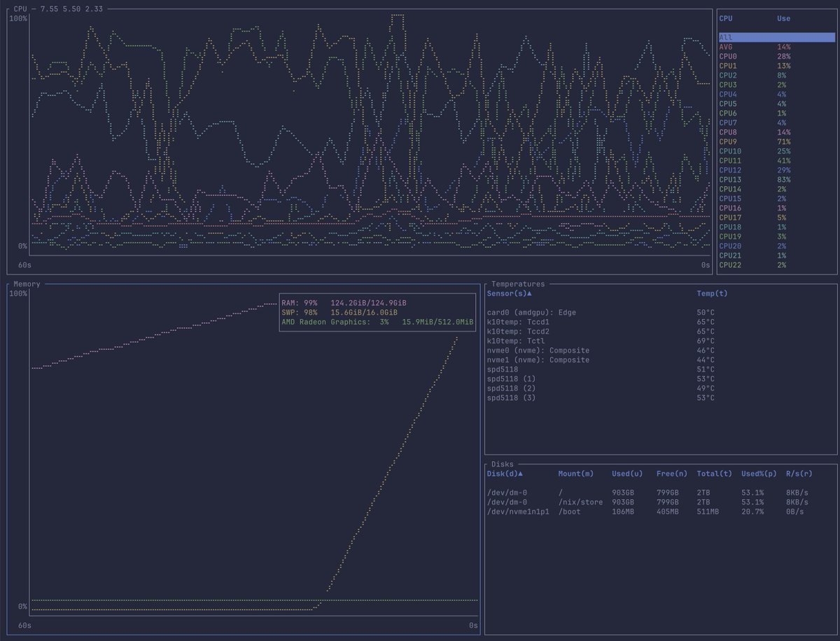Sort disks by Total(t) column header
840x641 pixels.
(x=715, y=474)
